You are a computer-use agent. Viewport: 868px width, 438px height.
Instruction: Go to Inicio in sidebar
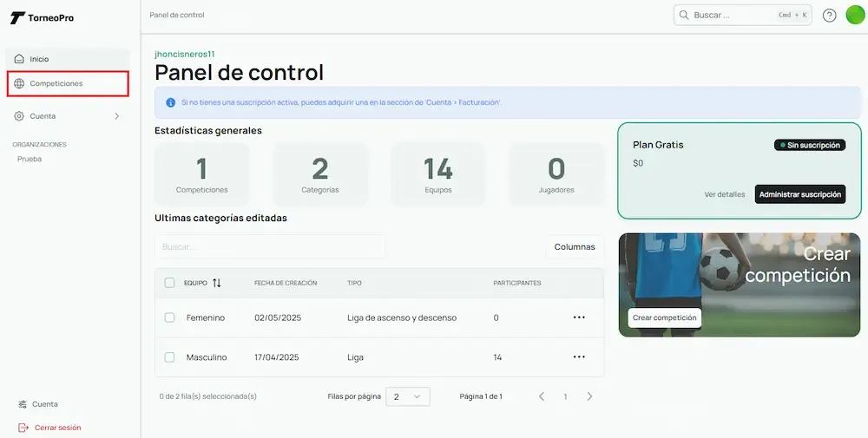click(x=68, y=59)
